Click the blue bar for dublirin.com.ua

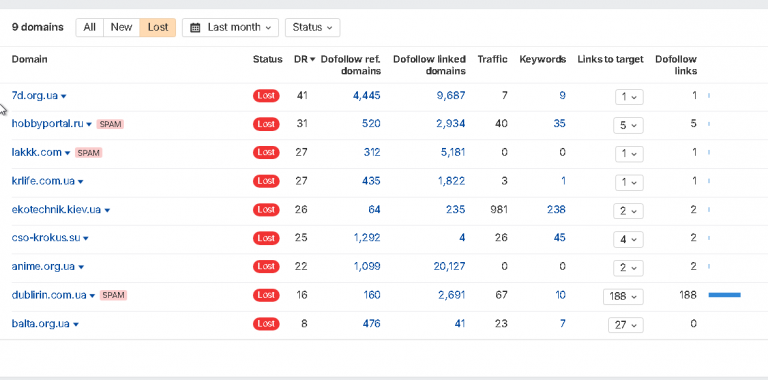click(x=724, y=295)
